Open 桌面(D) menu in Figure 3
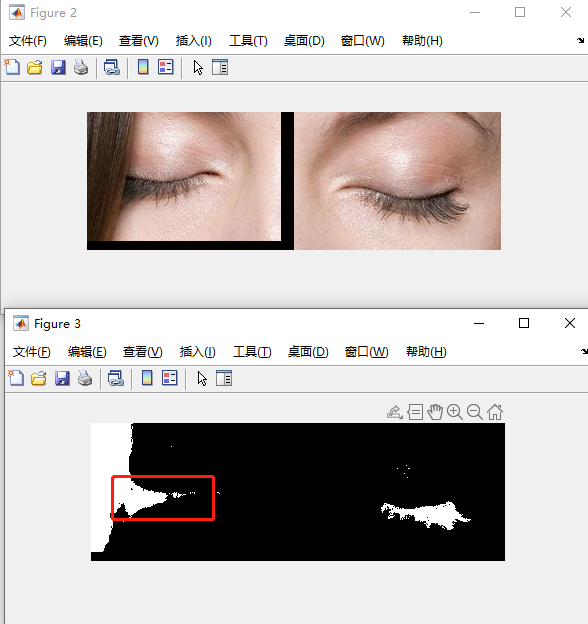This screenshot has width=588, height=624. point(308,352)
